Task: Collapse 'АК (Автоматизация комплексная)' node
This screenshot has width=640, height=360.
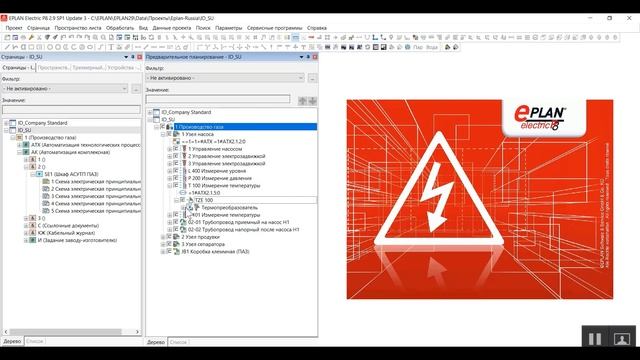Action: coord(19,152)
